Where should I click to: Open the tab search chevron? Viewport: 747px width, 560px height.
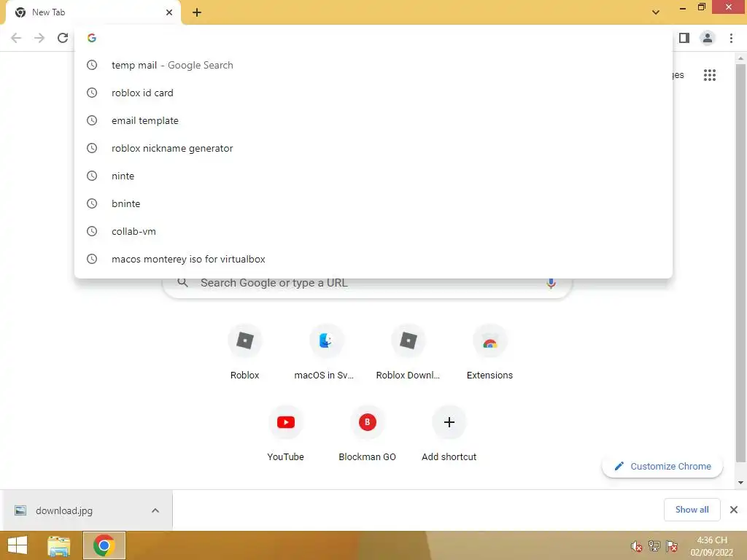tap(656, 12)
